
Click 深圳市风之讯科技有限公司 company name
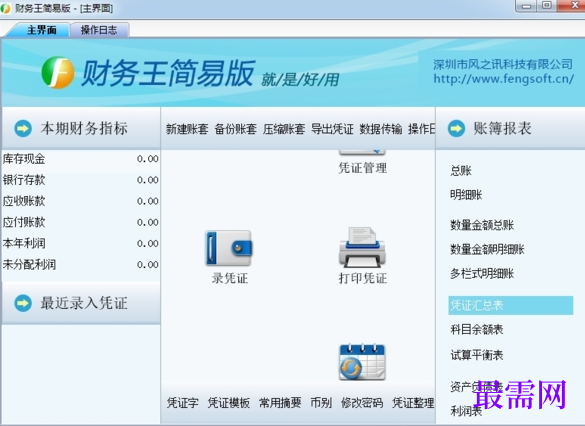pyautogui.click(x=503, y=64)
